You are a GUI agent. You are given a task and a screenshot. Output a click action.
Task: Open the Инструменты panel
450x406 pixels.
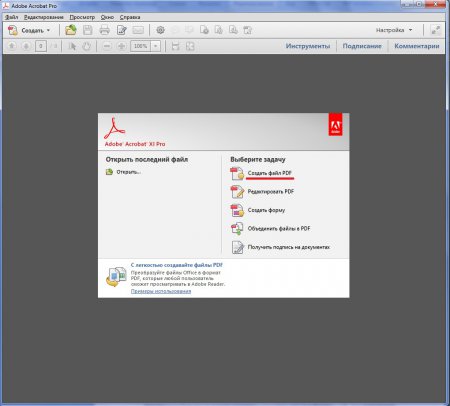coord(308,46)
